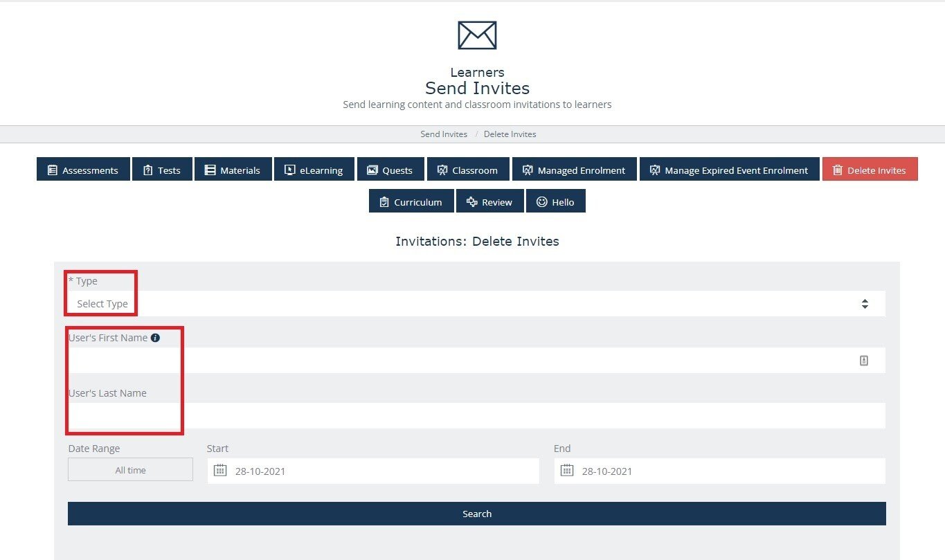Viewport: 945px width, 560px height.
Task: Open Managed Enrolment section
Action: (x=574, y=170)
